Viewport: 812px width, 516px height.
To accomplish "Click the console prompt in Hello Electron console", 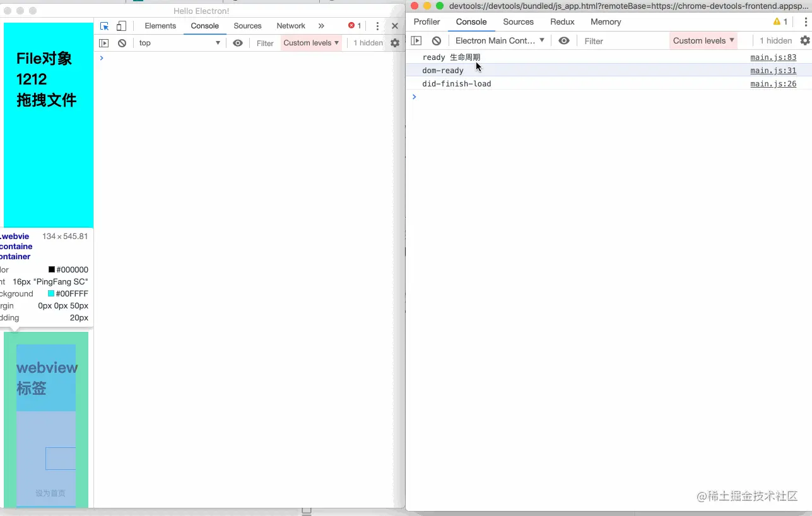I will pos(246,58).
